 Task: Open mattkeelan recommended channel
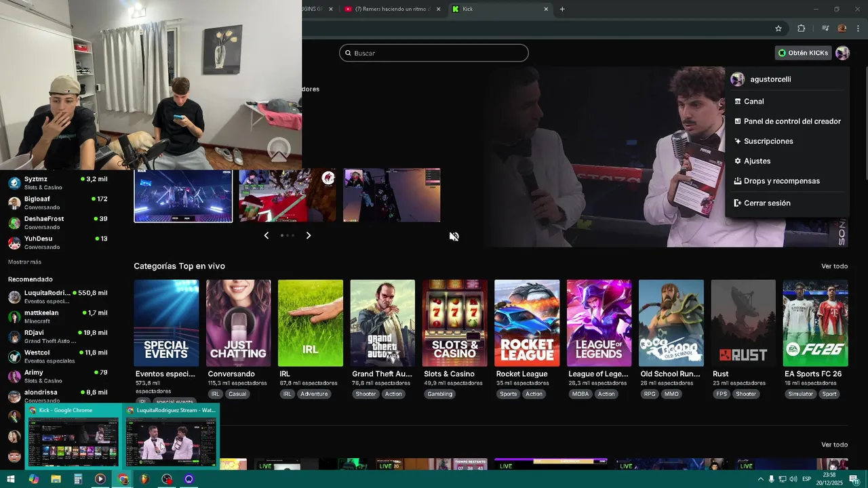(58, 317)
